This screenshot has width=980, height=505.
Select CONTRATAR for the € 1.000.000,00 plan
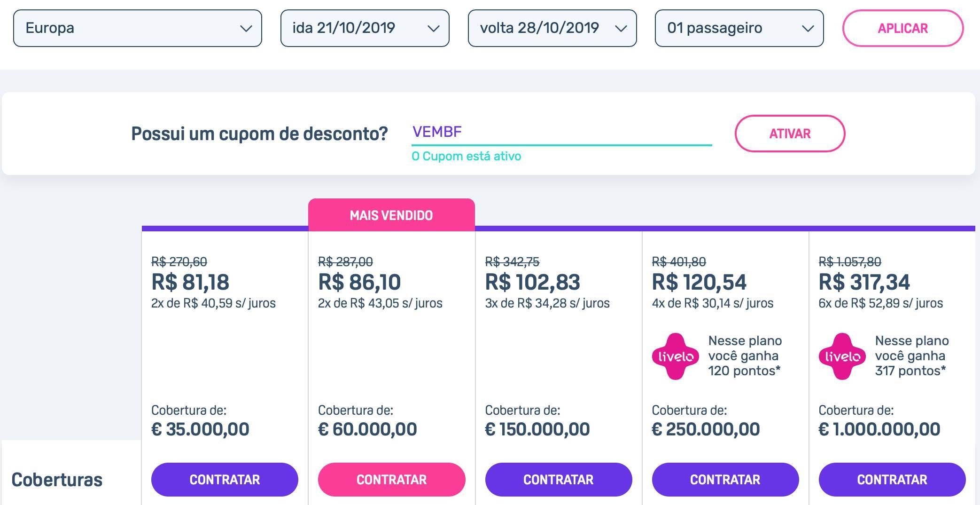point(892,480)
